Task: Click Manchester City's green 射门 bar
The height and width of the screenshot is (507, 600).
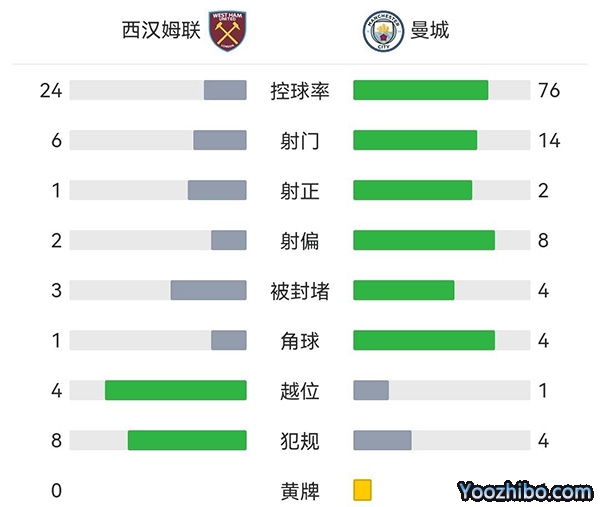Action: pyautogui.click(x=415, y=141)
